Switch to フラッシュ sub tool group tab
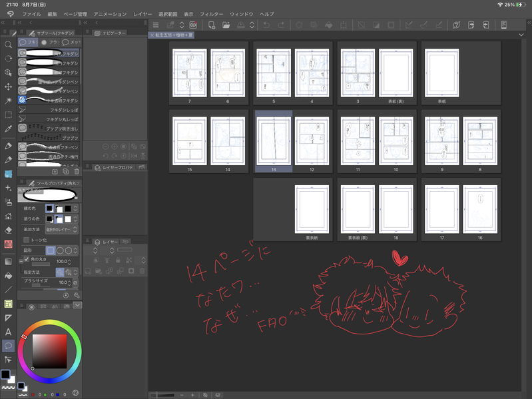532x399 pixels. (49, 42)
